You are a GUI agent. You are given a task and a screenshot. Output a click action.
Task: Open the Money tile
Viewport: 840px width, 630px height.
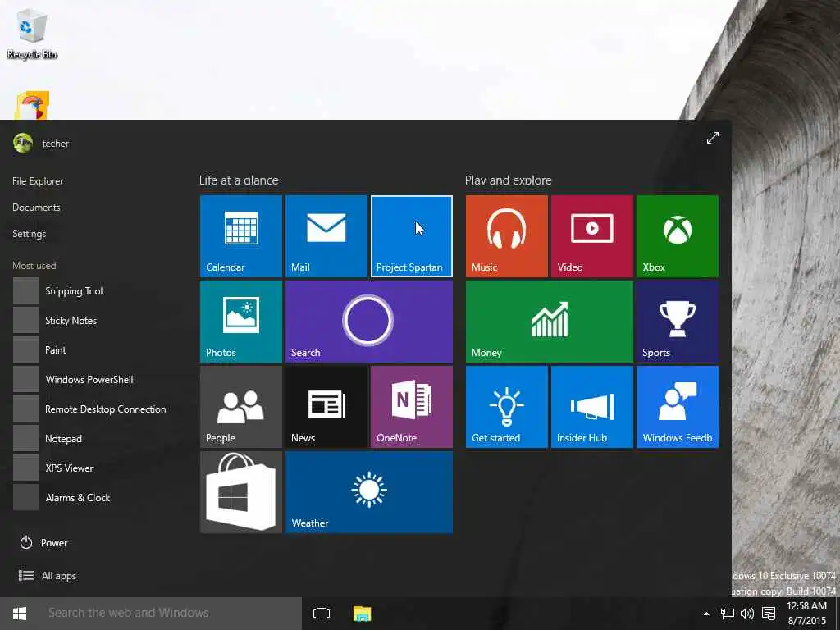549,322
